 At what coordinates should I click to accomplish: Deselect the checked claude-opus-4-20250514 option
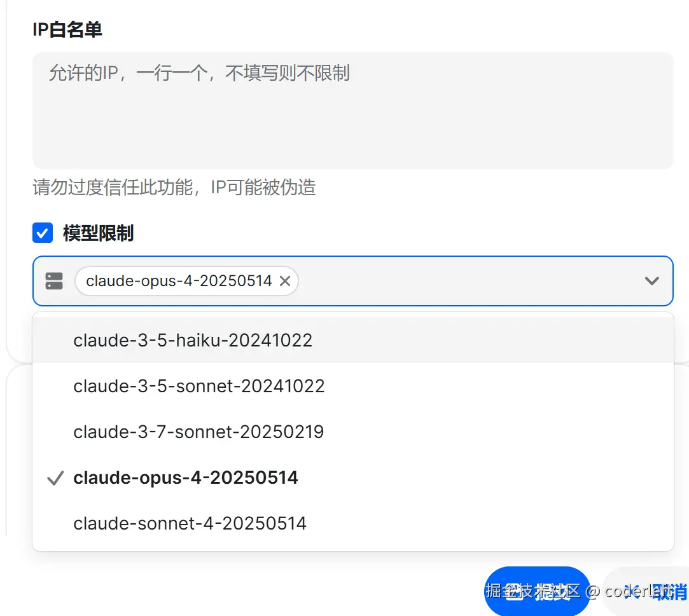tap(353, 477)
